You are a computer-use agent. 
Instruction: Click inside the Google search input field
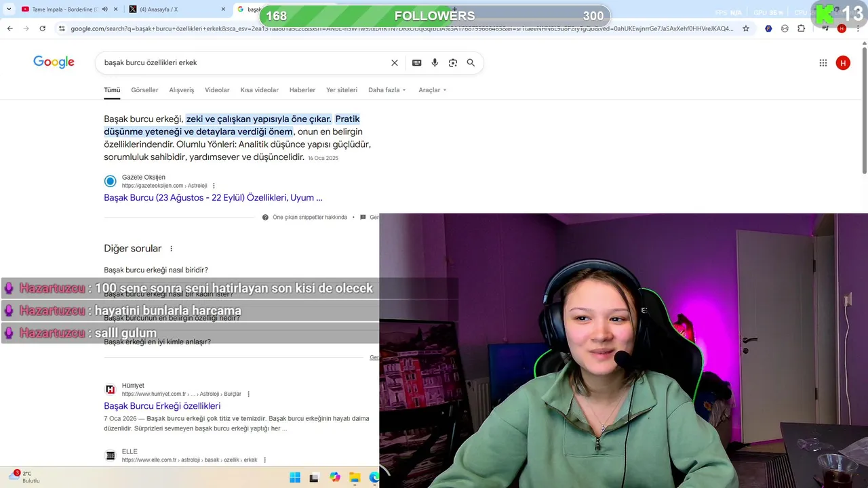244,62
